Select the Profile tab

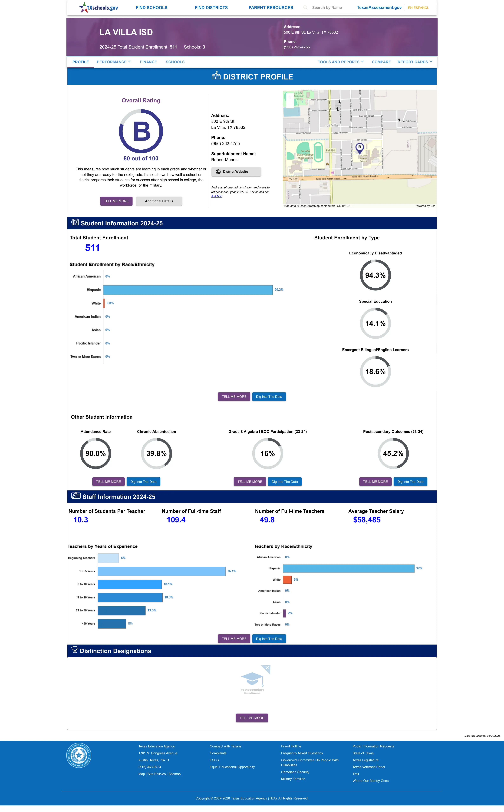coord(81,62)
